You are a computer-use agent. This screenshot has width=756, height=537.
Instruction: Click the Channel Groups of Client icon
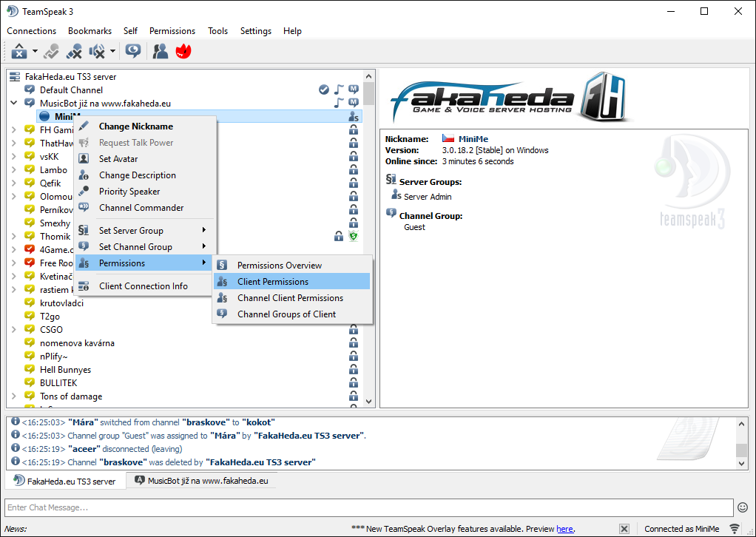pyautogui.click(x=222, y=314)
